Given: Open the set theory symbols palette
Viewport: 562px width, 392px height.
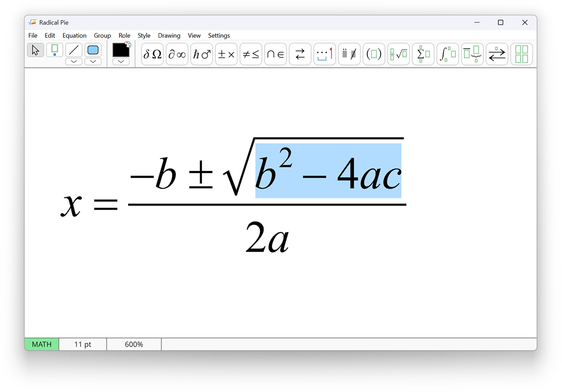Looking at the screenshot, I should pos(275,54).
